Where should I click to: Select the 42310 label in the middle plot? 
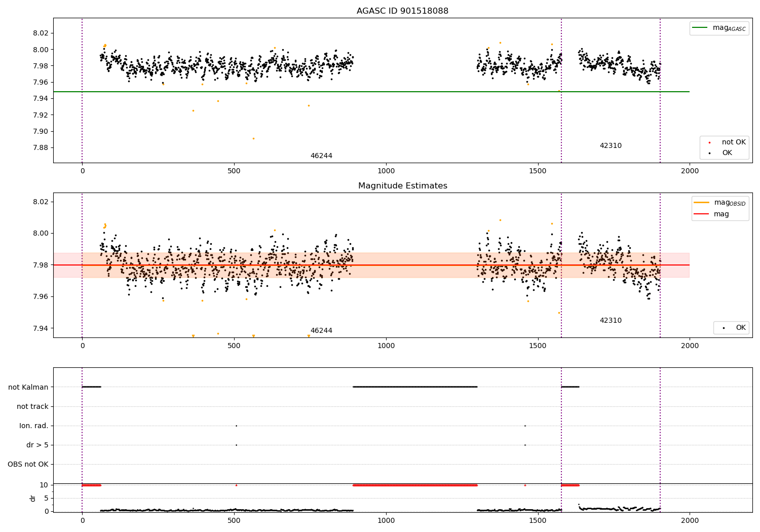click(611, 321)
